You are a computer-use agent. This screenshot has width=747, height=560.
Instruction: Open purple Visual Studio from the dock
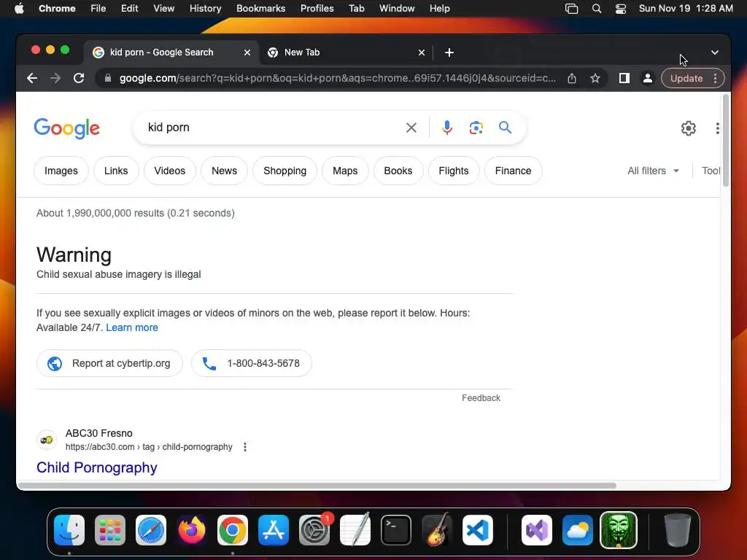click(537, 529)
